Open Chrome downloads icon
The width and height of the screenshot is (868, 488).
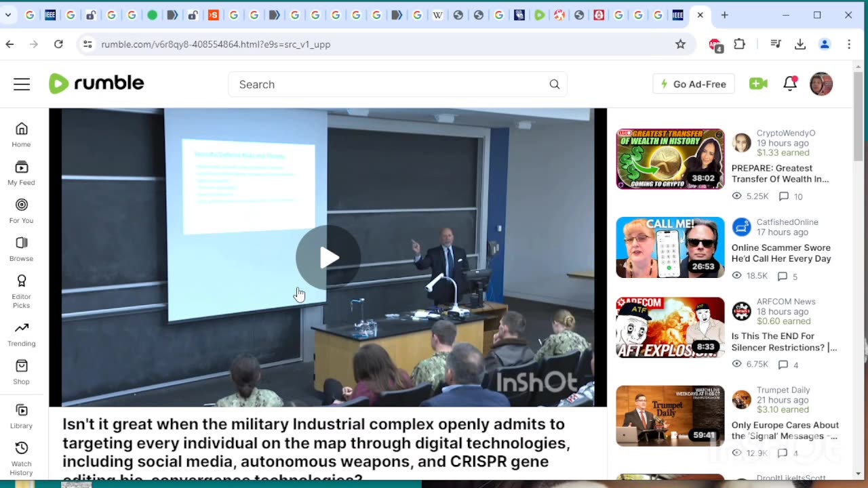pos(800,44)
